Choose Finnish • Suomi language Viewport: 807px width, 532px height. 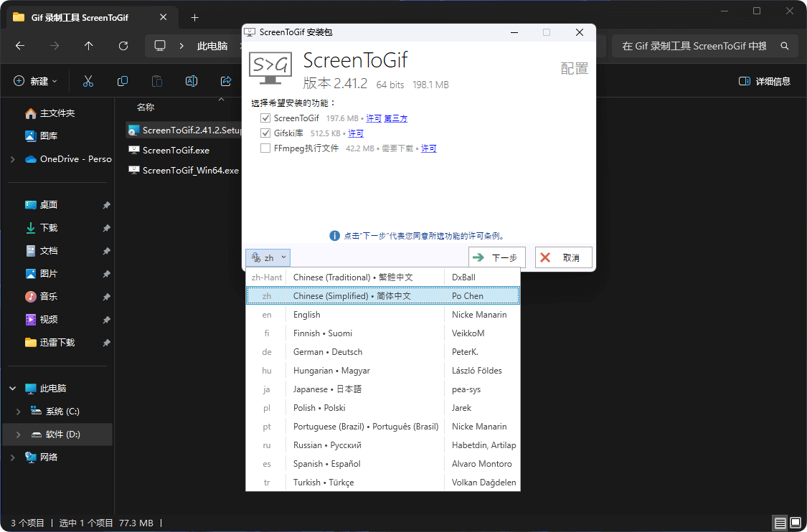click(x=383, y=333)
